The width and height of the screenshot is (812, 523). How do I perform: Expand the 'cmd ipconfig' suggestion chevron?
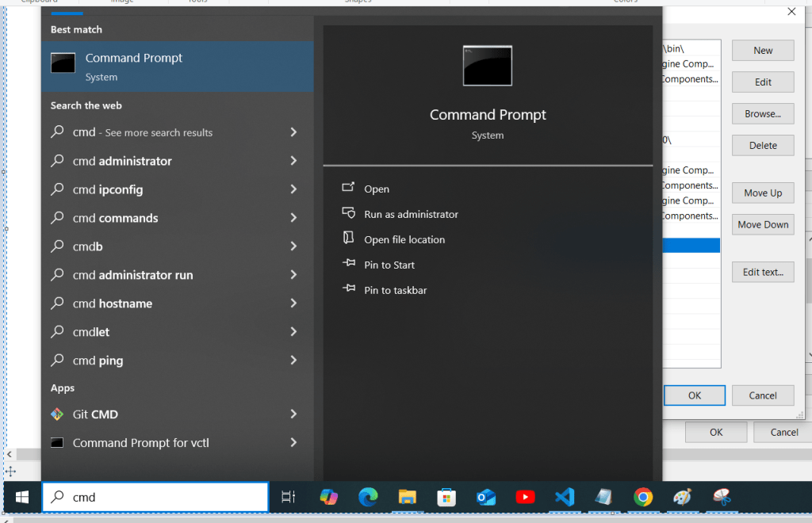(293, 189)
